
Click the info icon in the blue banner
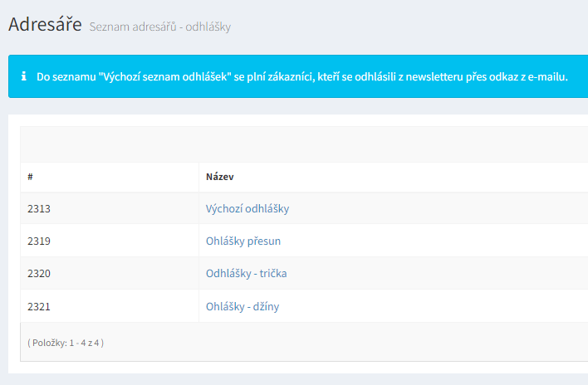(x=22, y=76)
